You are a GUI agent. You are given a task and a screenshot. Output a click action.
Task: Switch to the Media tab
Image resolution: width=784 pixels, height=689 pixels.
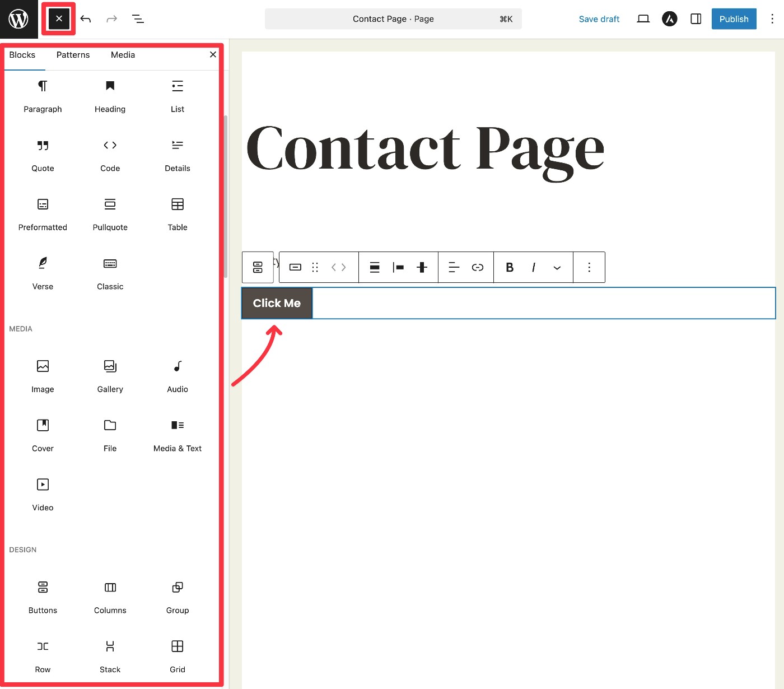123,55
